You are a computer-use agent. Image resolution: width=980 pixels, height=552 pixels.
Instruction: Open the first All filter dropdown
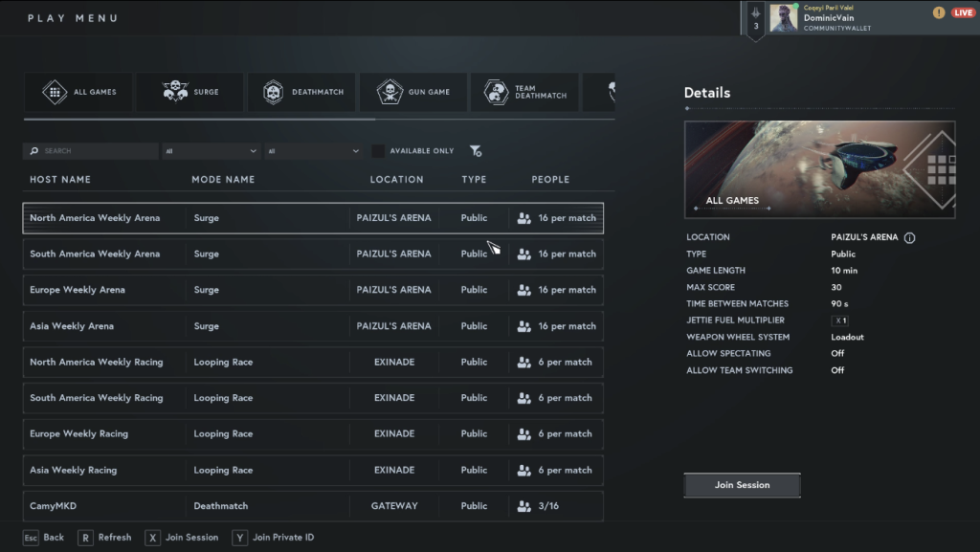211,150
